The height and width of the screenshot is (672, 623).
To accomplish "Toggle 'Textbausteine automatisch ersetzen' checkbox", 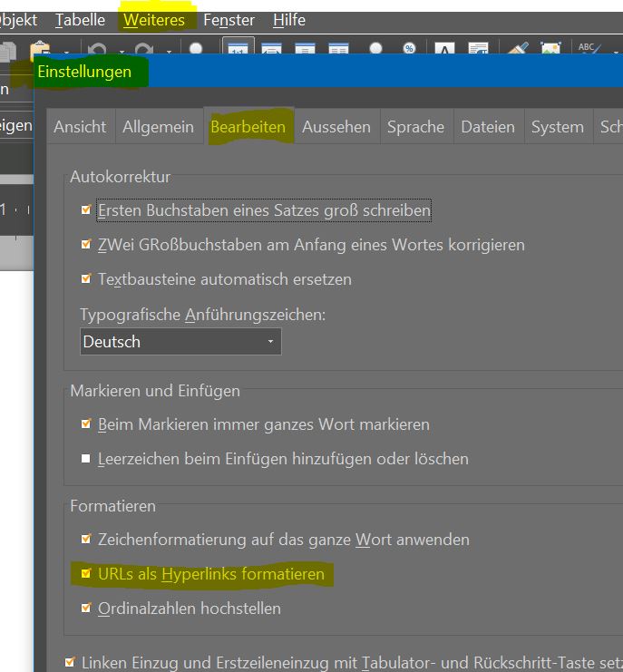I will pyautogui.click(x=86, y=279).
